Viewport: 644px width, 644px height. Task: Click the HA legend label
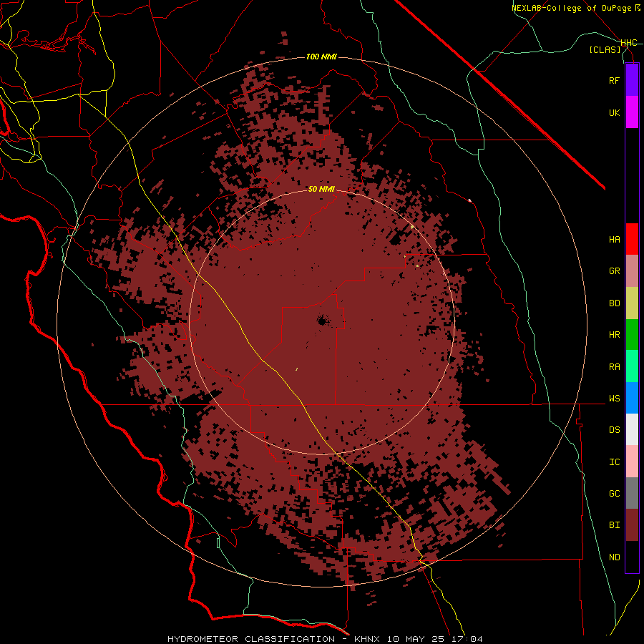(x=614, y=239)
